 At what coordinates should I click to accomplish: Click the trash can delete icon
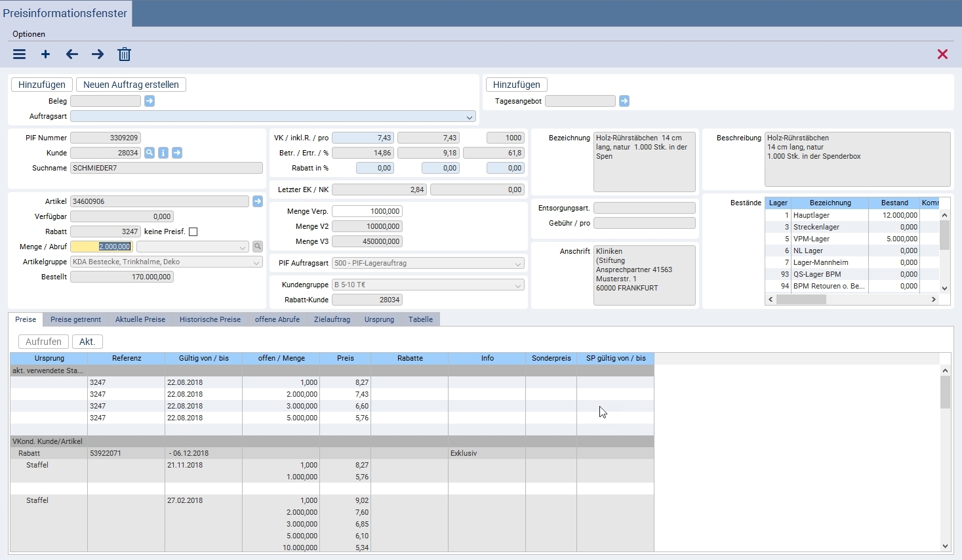pyautogui.click(x=124, y=54)
